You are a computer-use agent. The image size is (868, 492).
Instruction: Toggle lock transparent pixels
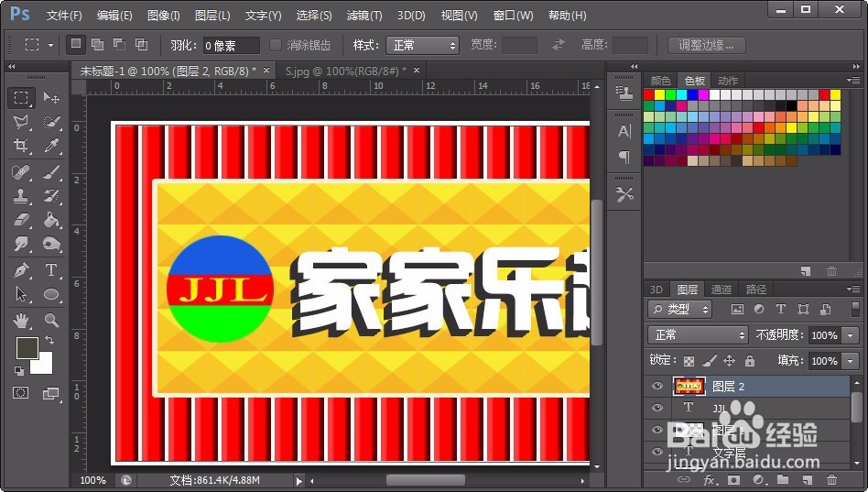tap(689, 361)
